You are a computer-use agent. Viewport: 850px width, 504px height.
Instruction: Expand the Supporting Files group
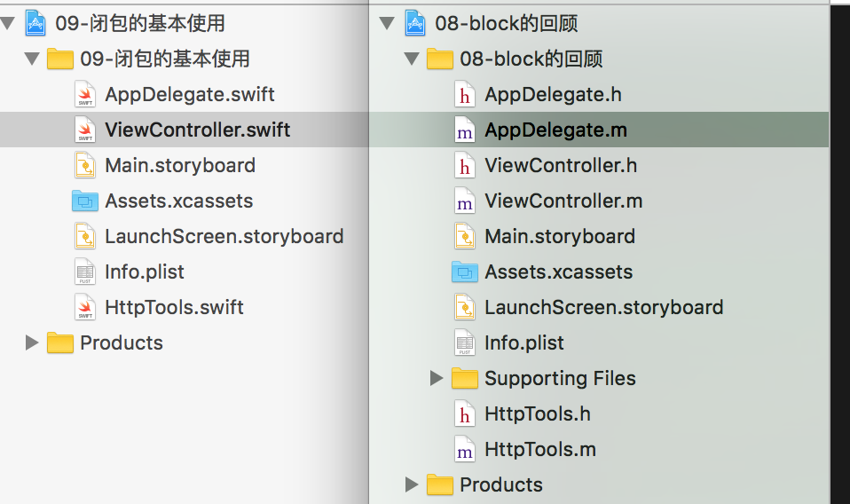[x=436, y=379]
